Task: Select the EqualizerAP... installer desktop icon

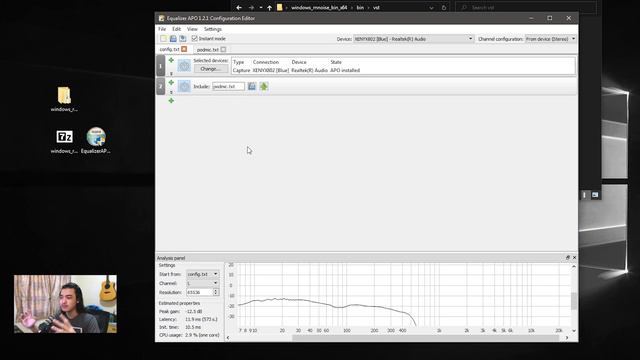Action: (x=96, y=141)
